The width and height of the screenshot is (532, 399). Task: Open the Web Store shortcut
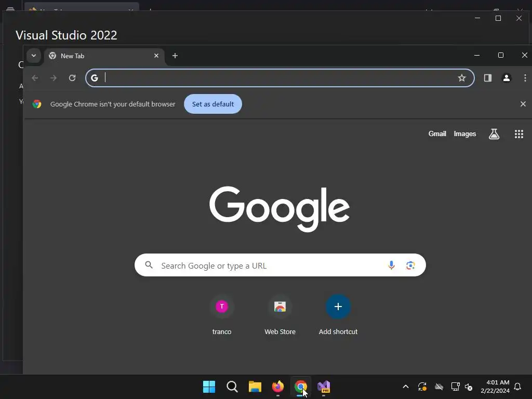tap(280, 315)
